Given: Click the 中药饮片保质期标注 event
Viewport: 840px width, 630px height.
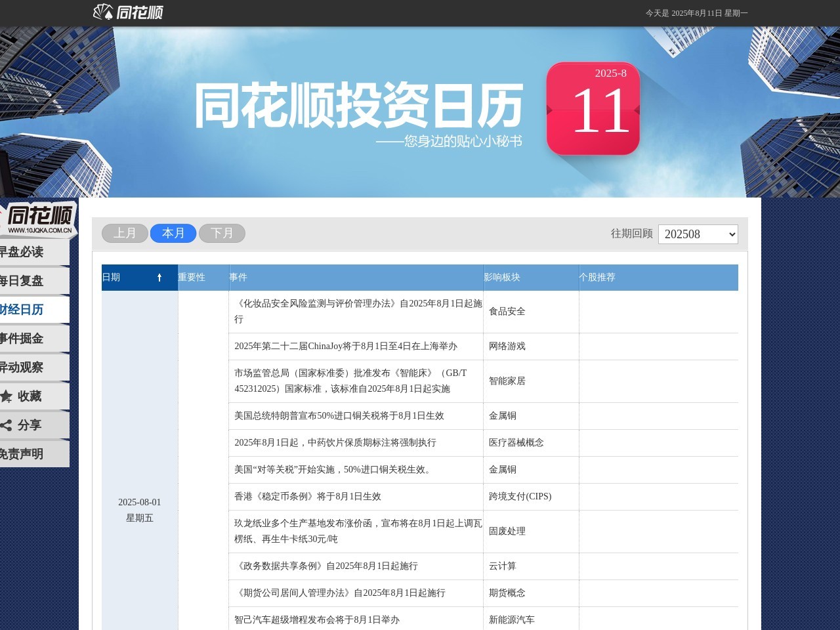Looking at the screenshot, I should point(335,443).
